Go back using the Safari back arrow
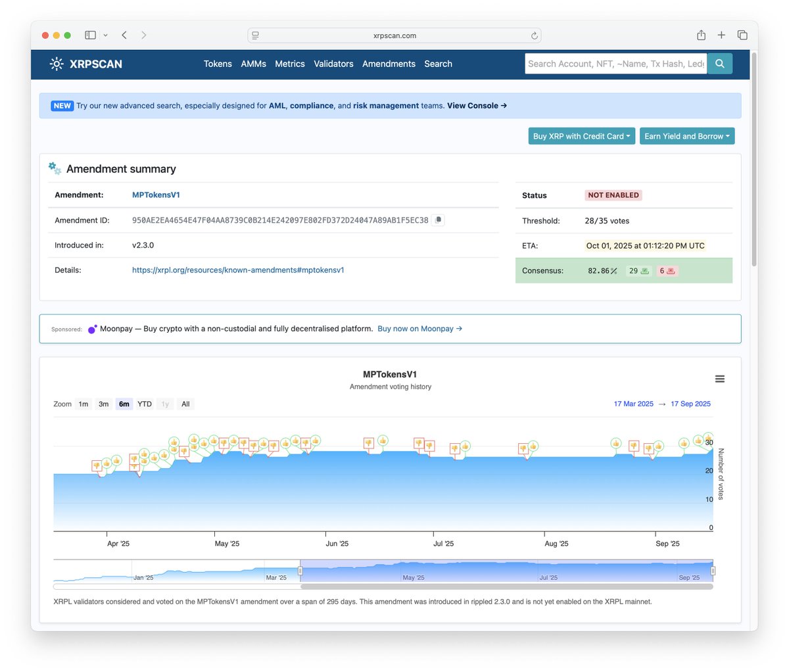This screenshot has height=672, width=789. 124,35
